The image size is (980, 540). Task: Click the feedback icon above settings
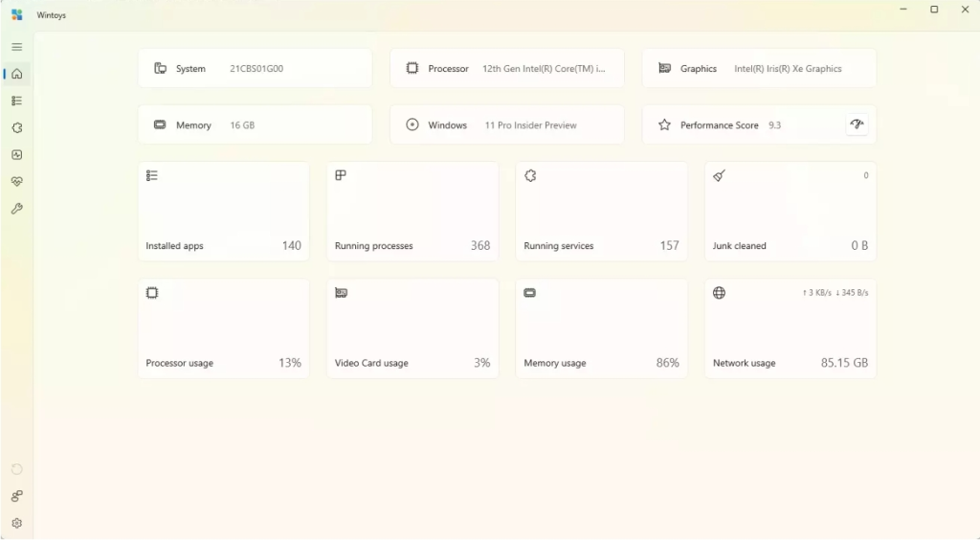pyautogui.click(x=17, y=496)
